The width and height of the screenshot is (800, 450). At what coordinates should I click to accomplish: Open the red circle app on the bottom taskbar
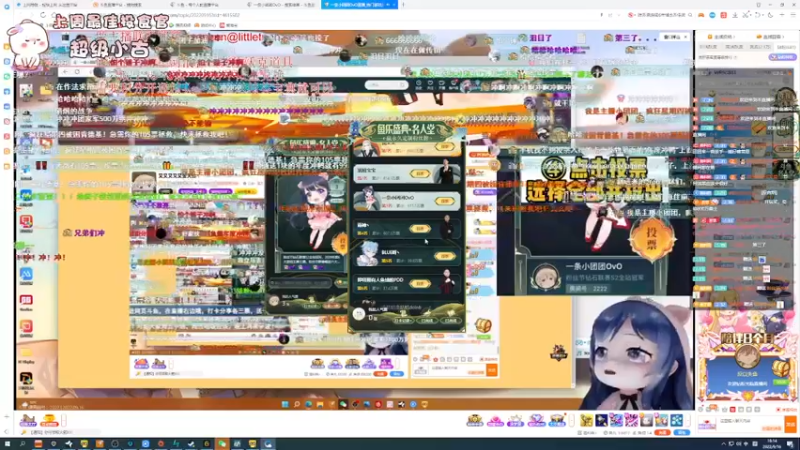pyautogui.click(x=161, y=444)
